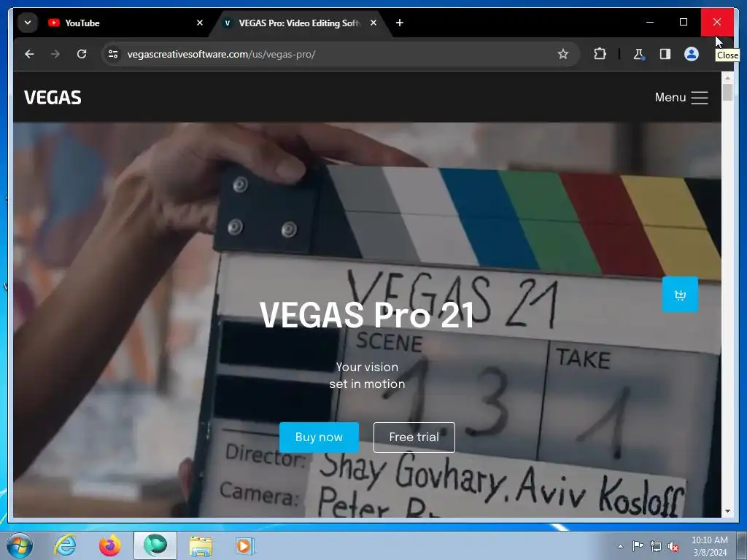
Task: Go back to previous page
Action: click(x=29, y=54)
